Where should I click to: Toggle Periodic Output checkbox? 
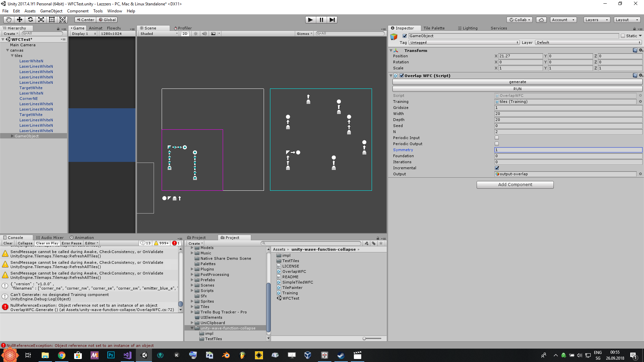click(497, 144)
